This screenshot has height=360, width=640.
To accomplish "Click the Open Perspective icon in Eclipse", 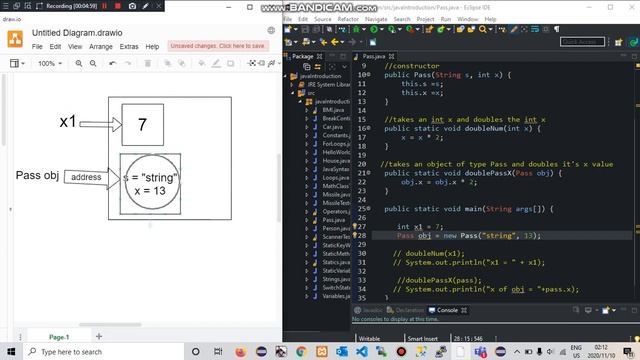I will click(x=619, y=42).
